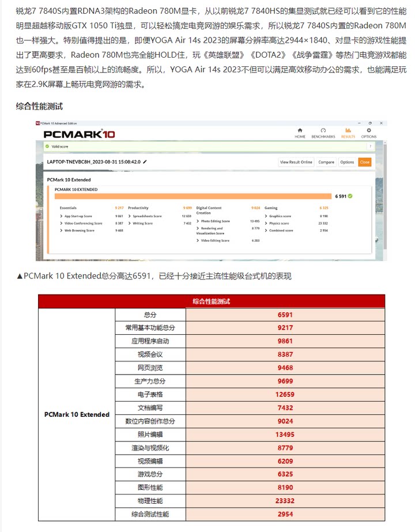Click the Essentials heading in the results

click(x=68, y=207)
